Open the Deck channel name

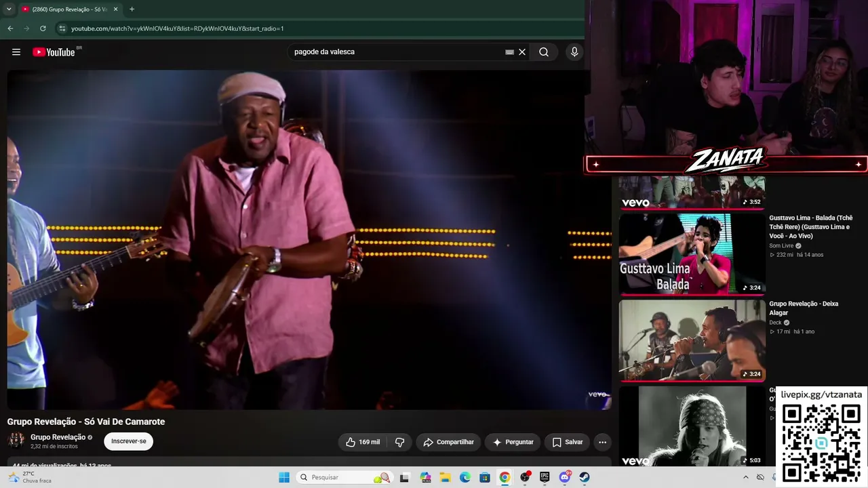pos(775,323)
